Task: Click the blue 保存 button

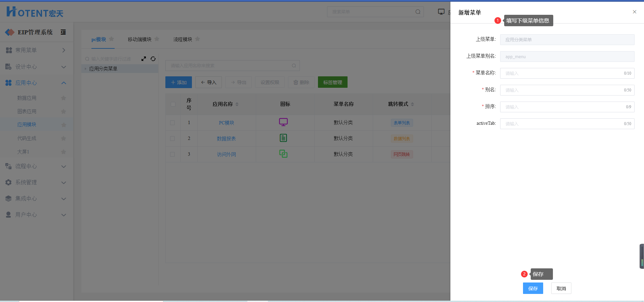Action: [533, 288]
